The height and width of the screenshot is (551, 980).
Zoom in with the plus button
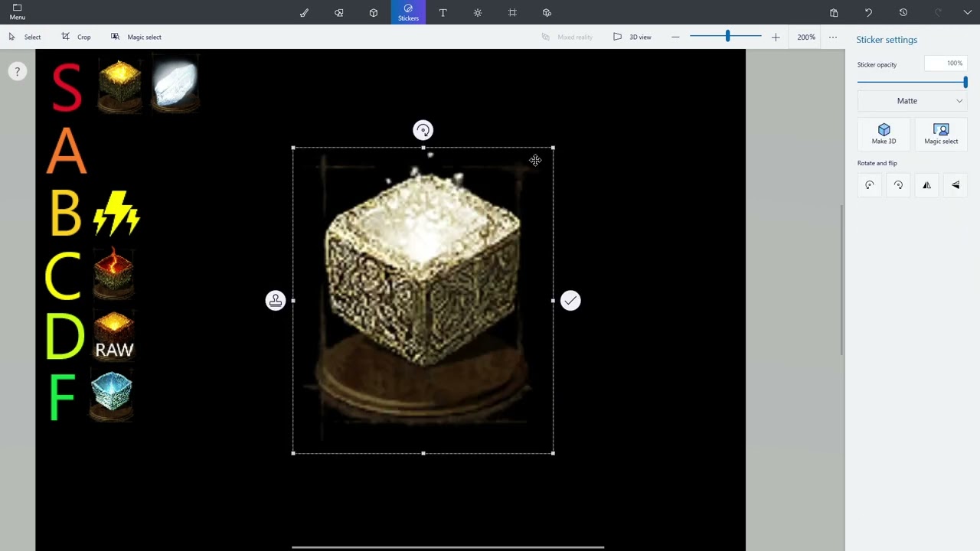776,37
